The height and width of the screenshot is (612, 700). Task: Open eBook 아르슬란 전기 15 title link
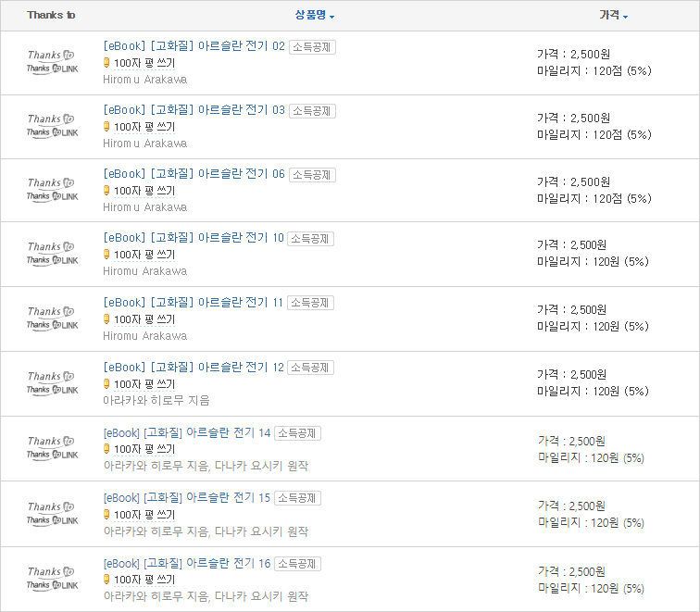[187, 497]
